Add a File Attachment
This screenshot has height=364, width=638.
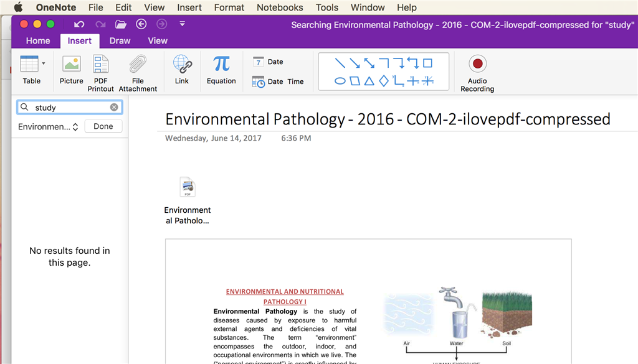(x=138, y=73)
